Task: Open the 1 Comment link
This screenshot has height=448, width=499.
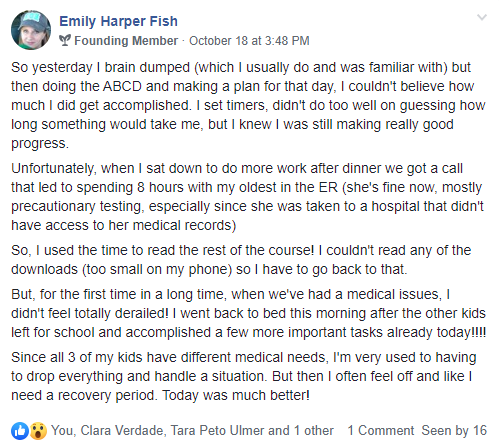Action: click(x=381, y=430)
